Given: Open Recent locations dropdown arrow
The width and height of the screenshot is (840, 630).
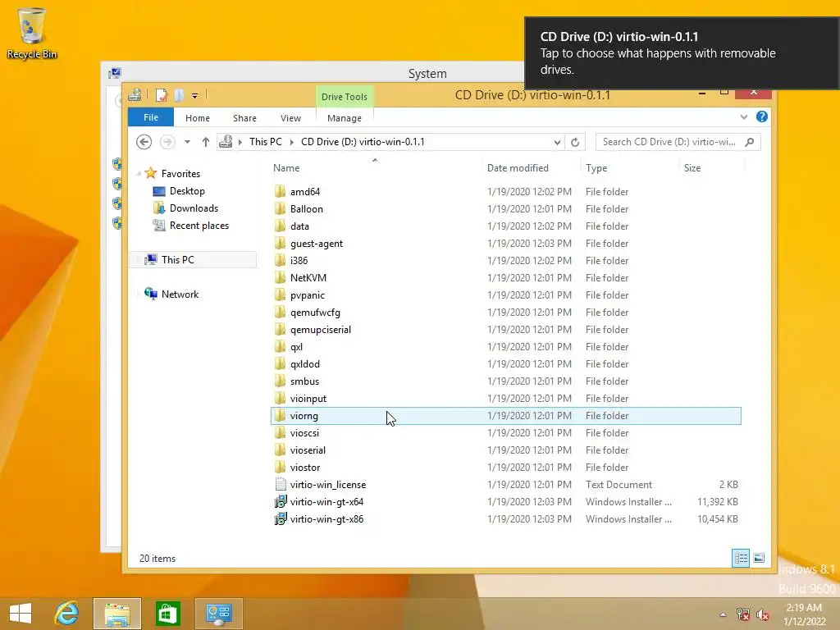Looking at the screenshot, I should (x=187, y=142).
